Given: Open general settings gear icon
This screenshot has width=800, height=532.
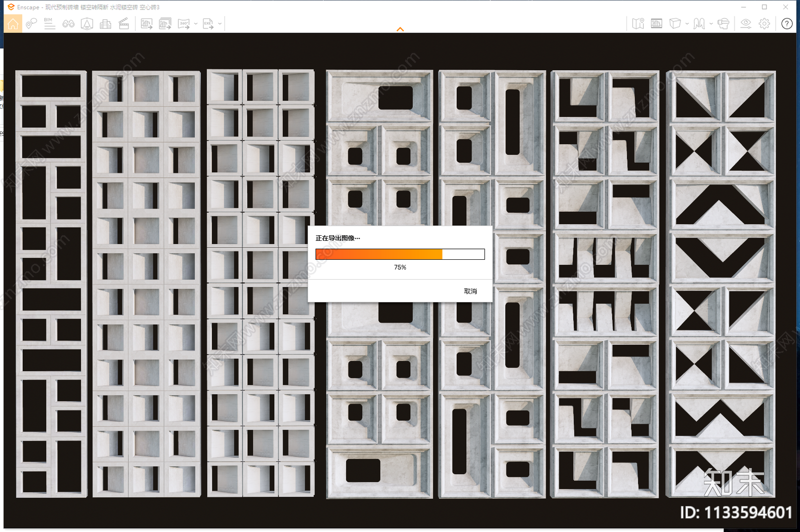Looking at the screenshot, I should tap(764, 23).
